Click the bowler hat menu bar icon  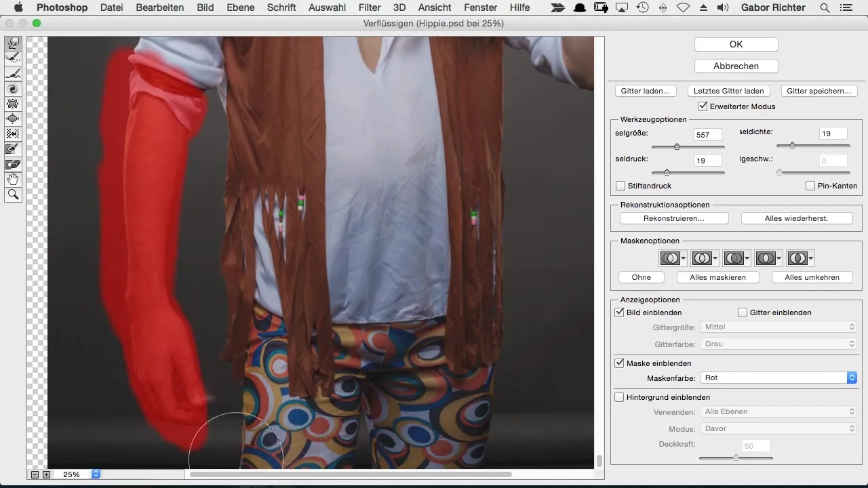[580, 8]
